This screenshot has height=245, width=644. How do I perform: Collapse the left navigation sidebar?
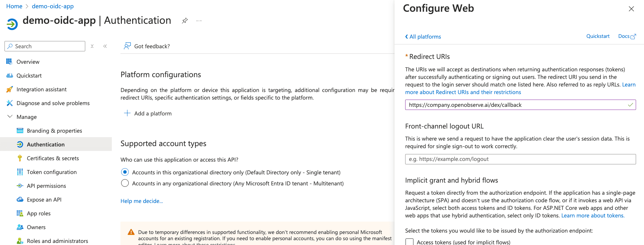tap(105, 46)
